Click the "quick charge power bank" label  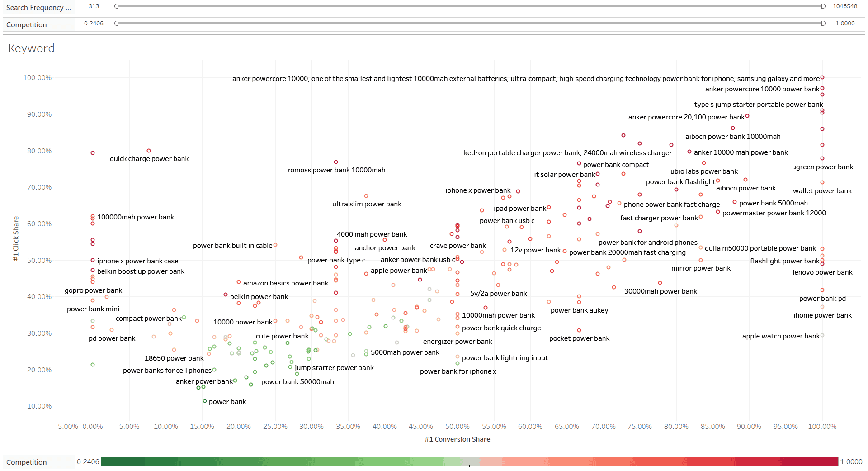(149, 159)
